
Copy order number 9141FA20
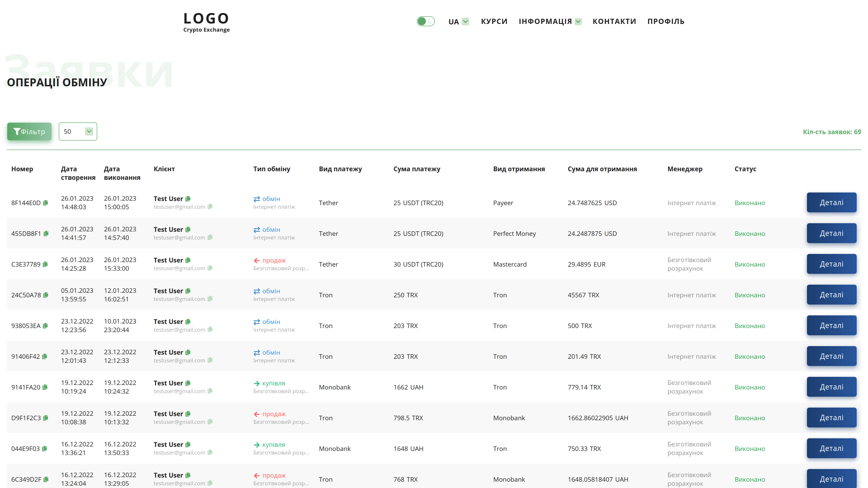click(x=45, y=387)
